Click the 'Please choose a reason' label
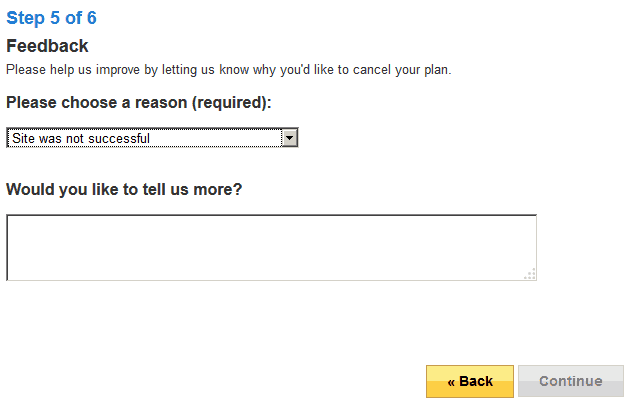This screenshot has height=414, width=631. coord(139,103)
